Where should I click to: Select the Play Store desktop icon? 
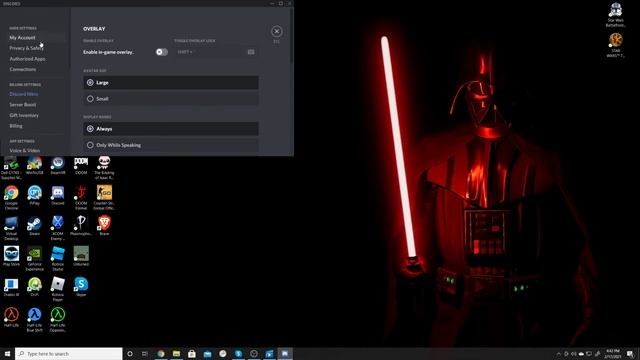click(11, 256)
